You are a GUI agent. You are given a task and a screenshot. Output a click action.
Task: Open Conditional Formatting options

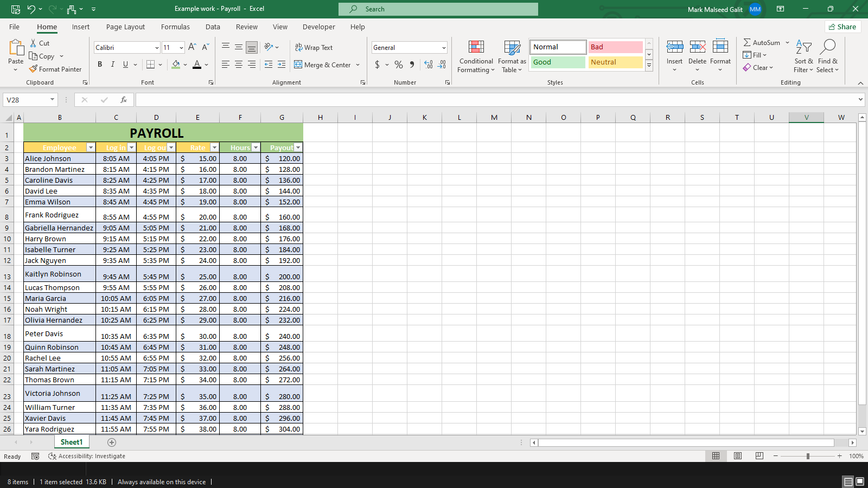[476, 56]
